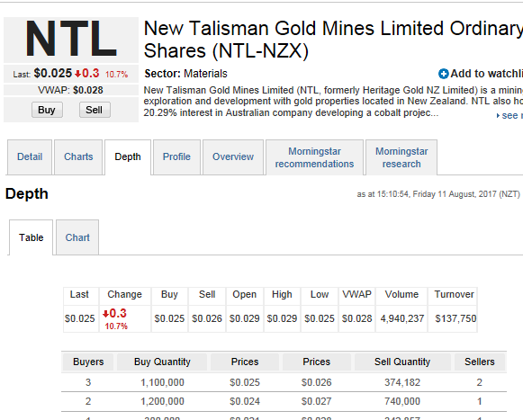This screenshot has height=420, width=523.
Task: Click the plus icon beside Add to watchlist
Action: point(443,74)
